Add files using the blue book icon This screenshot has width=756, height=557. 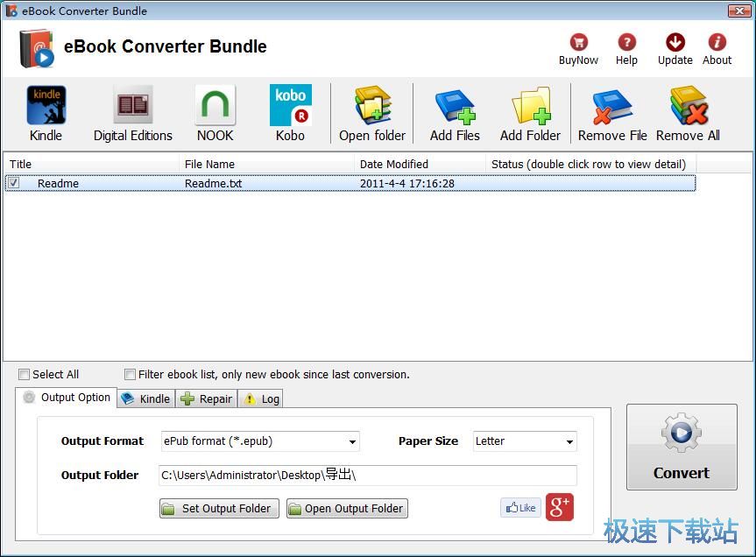pyautogui.click(x=456, y=107)
